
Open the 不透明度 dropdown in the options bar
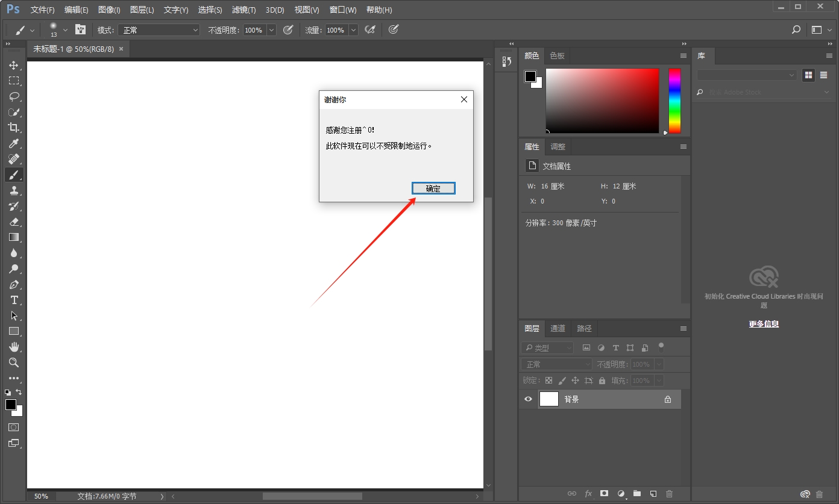pyautogui.click(x=271, y=30)
